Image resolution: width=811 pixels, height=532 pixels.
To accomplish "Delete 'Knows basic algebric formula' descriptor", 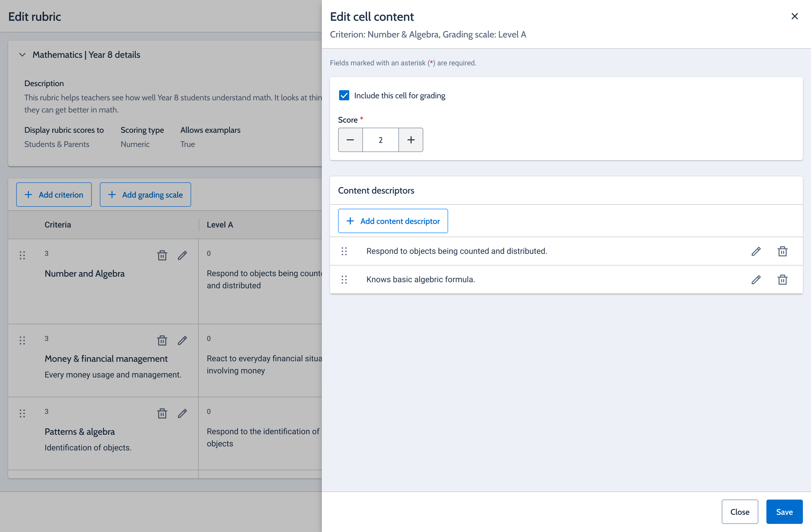I will (782, 280).
